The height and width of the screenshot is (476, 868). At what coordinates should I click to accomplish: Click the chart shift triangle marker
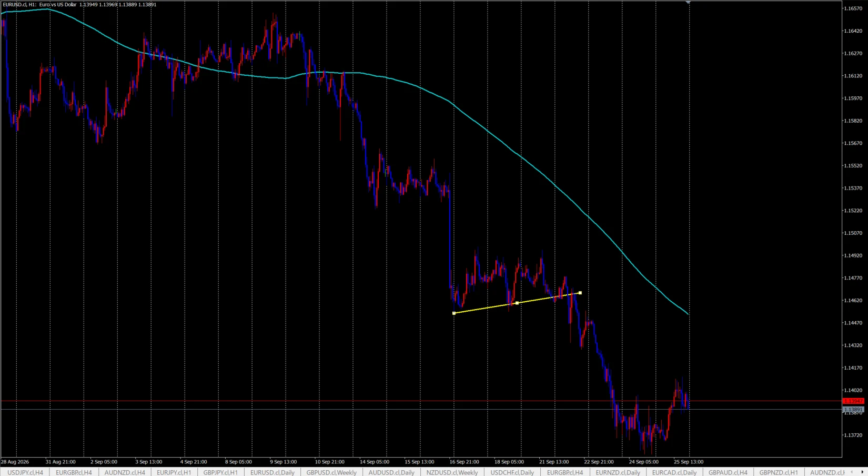[688, 3]
